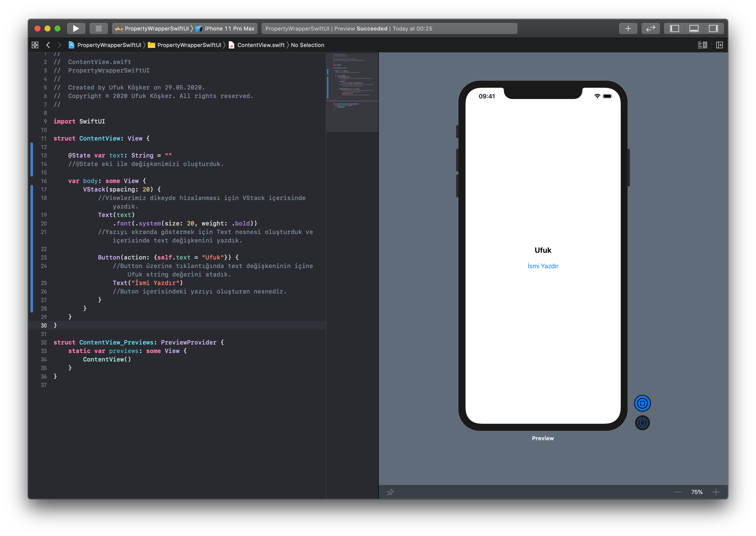Tap the İsmi Yazdır button in preview
The width and height of the screenshot is (756, 536).
(543, 266)
